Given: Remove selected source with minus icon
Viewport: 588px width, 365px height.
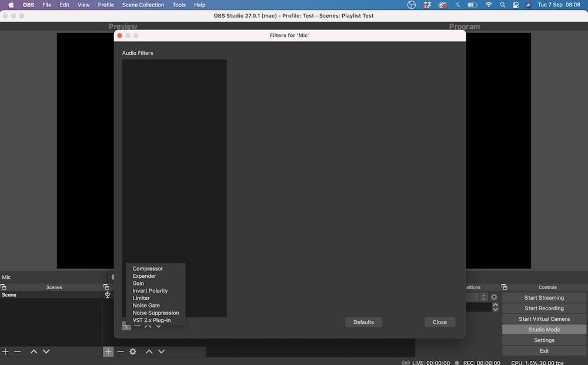Looking at the screenshot, I should click(121, 351).
